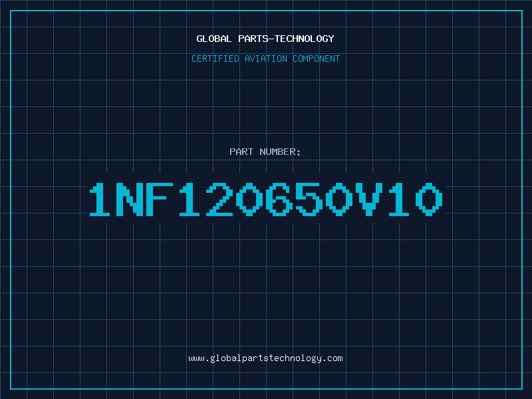Click the letter F in the part number
The image size is (532, 399).
pos(160,199)
